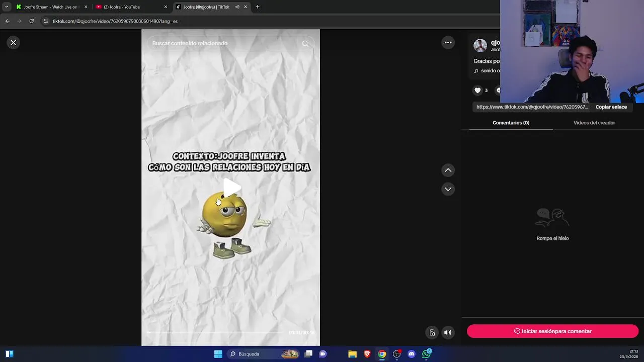Open Brave browser from the taskbar
The height and width of the screenshot is (362, 644).
(x=367, y=354)
